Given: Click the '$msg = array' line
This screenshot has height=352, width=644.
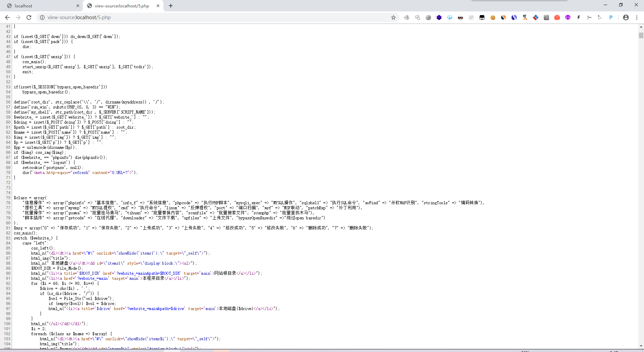Looking at the screenshot, I should pos(194,228).
